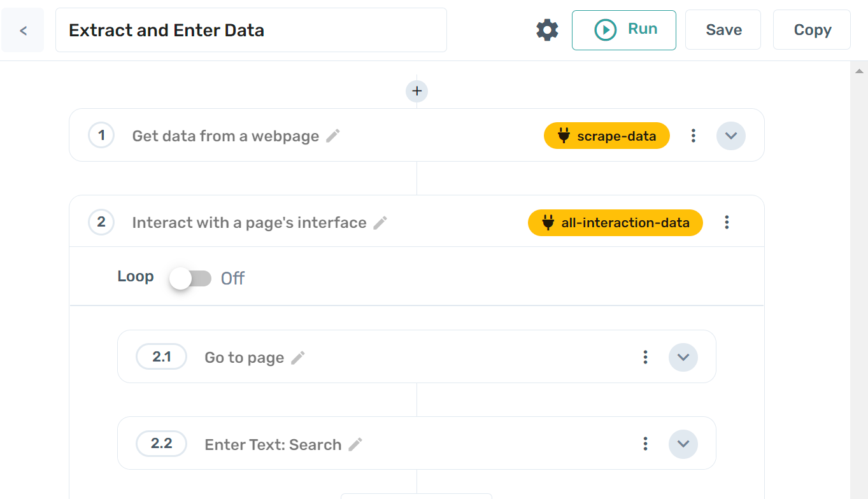868x499 pixels.
Task: Add a step using the plus icon
Action: pos(416,91)
